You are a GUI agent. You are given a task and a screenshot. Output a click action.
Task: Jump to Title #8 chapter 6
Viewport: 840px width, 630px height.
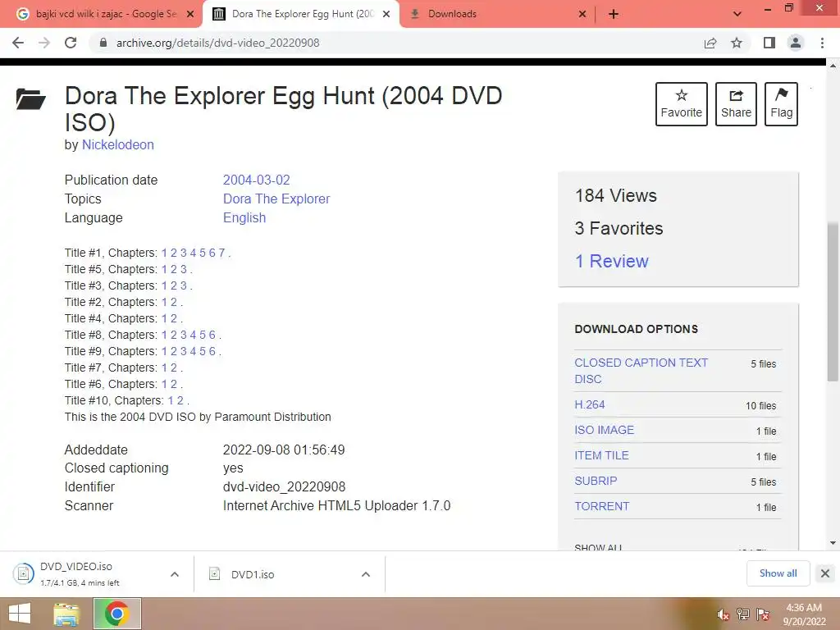212,335
